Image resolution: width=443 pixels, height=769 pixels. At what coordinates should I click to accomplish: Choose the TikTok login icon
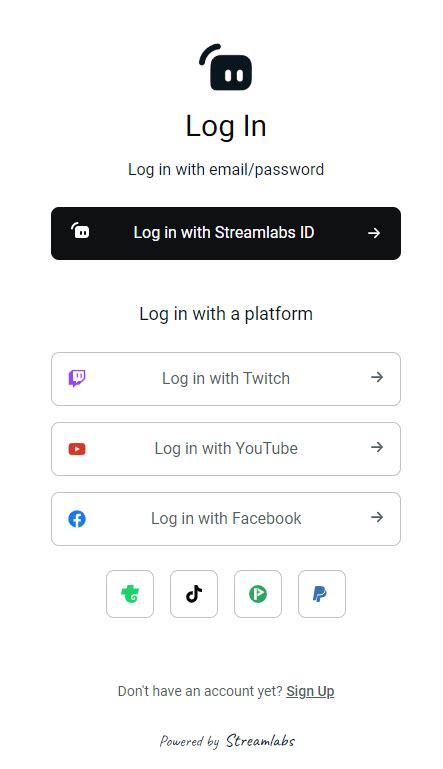pos(194,594)
